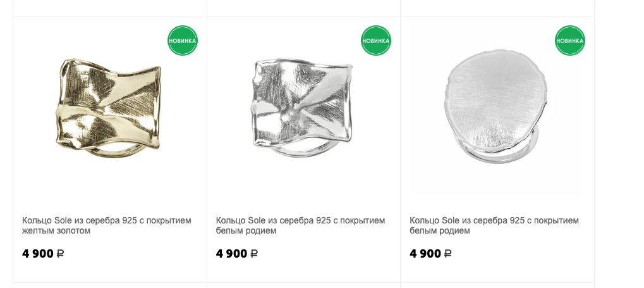Click the green Новинка badge on the gold ring
Screen dimensions: 644x288
pyautogui.click(x=183, y=41)
